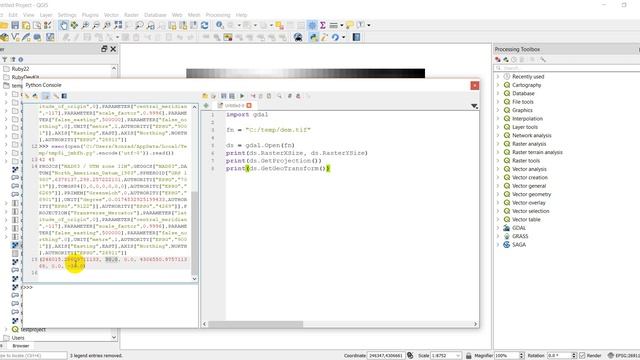Click line 8 print GetGeoTransform code
This screenshot has width=640, height=360.
(278, 169)
